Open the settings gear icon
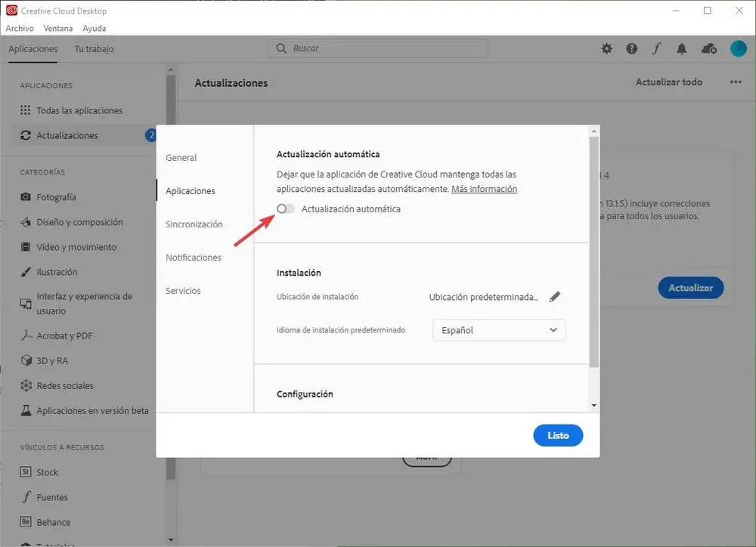 click(x=606, y=48)
